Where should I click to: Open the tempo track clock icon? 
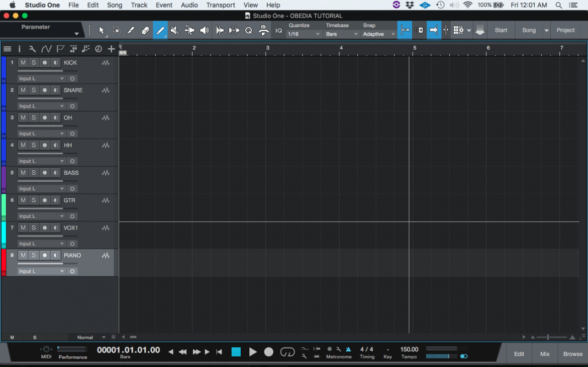click(x=98, y=49)
